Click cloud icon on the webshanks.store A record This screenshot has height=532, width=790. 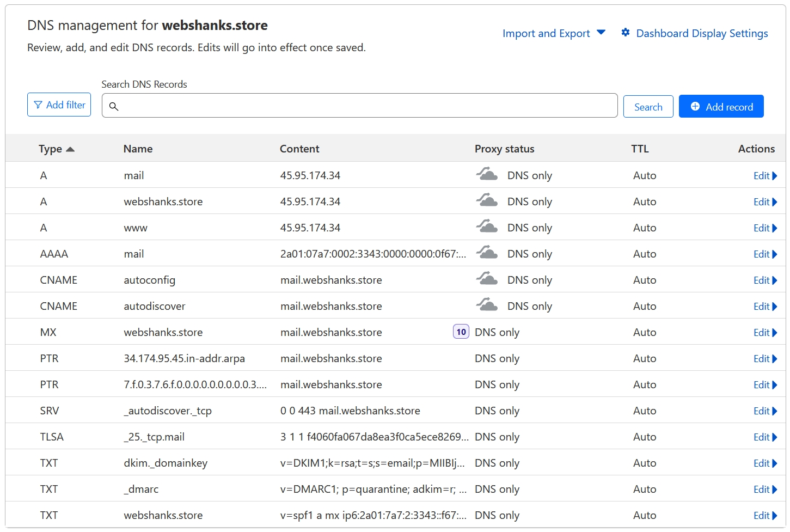coord(487,200)
